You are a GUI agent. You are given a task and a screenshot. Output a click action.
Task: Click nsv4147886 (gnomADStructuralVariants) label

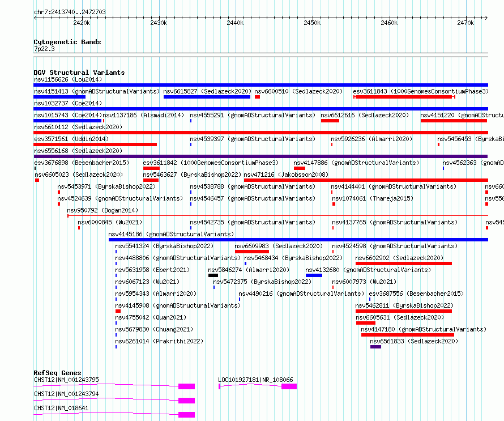click(356, 163)
